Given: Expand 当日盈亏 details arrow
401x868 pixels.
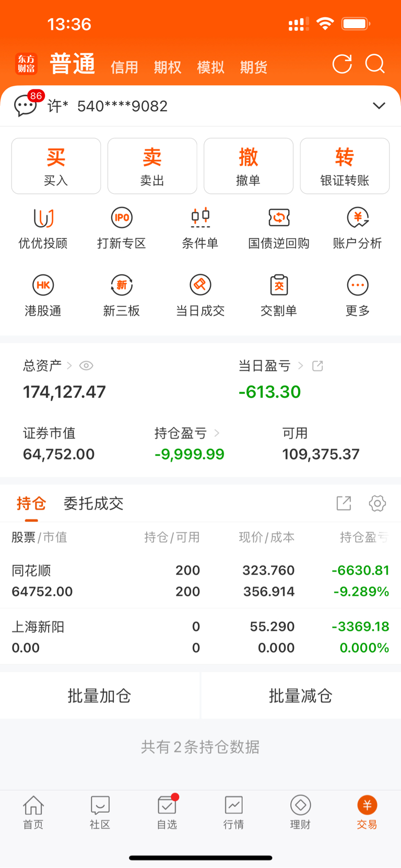Looking at the screenshot, I should pyautogui.click(x=300, y=366).
